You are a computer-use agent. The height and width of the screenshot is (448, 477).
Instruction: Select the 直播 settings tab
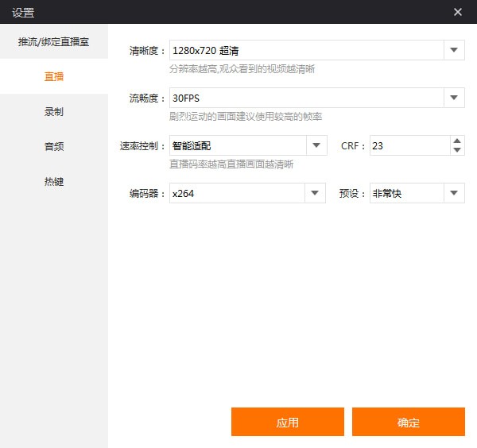click(54, 76)
